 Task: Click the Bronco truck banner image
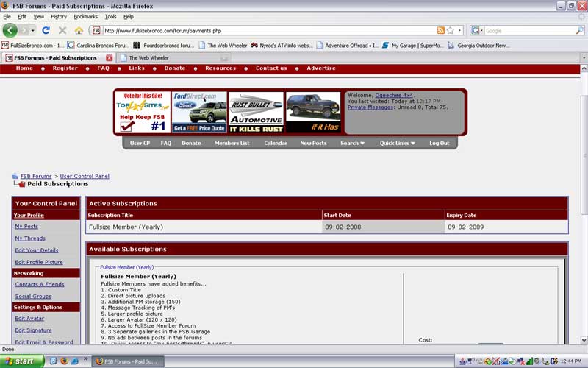[x=313, y=112]
